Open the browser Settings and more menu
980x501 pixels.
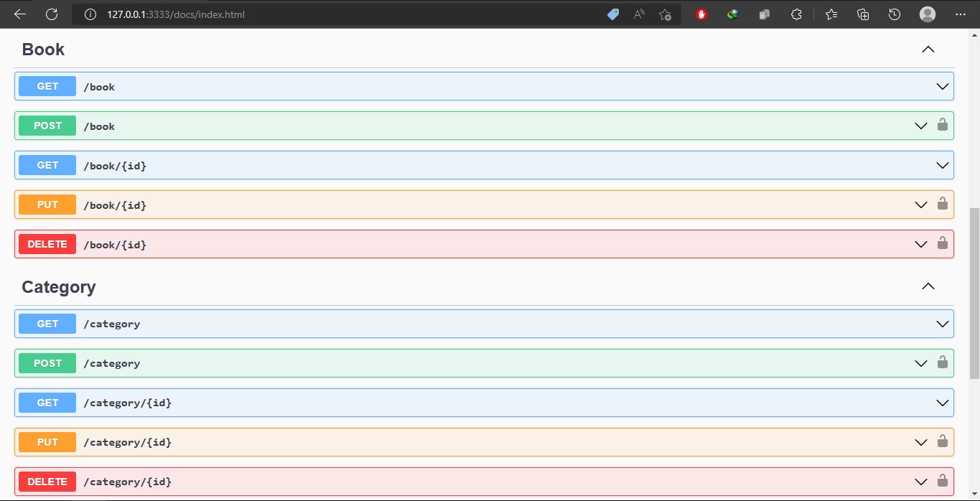(961, 14)
